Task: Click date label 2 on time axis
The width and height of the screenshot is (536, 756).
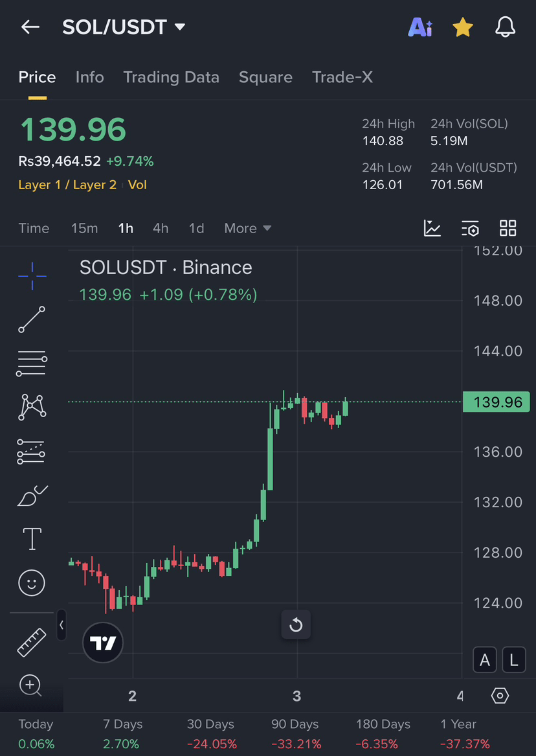Action: 133,696
